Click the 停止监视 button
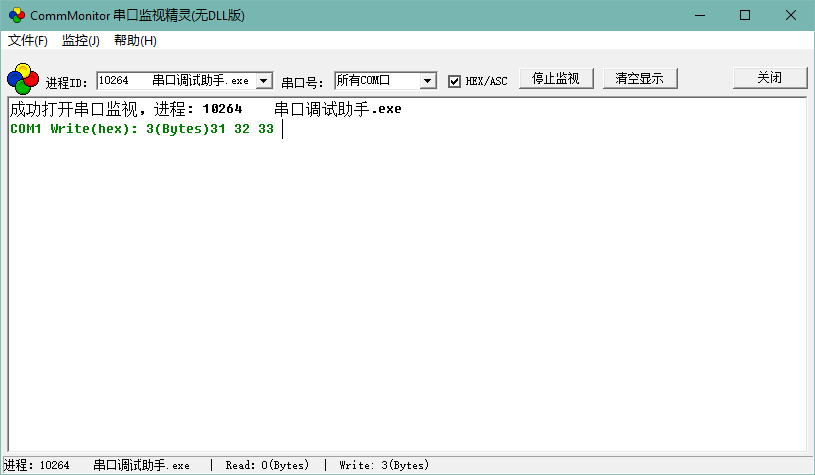The image size is (815, 475). [x=556, y=78]
